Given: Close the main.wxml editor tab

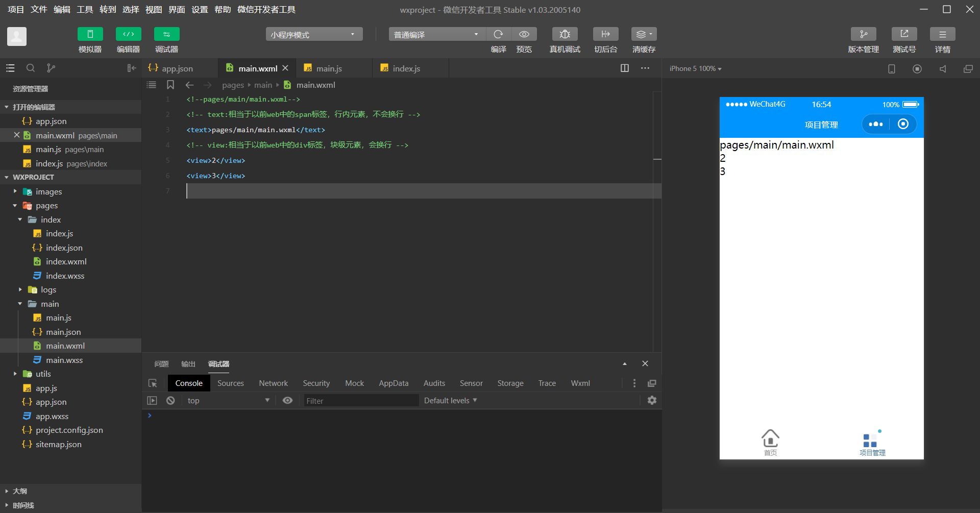Looking at the screenshot, I should point(285,68).
